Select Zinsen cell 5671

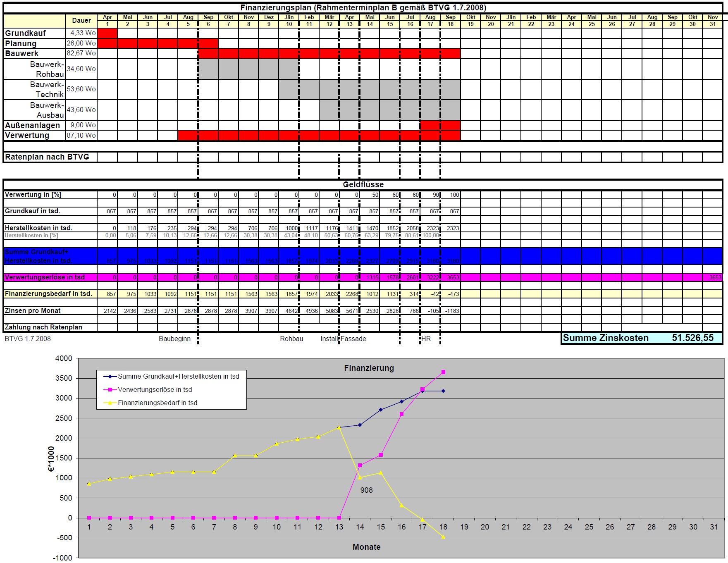point(349,311)
